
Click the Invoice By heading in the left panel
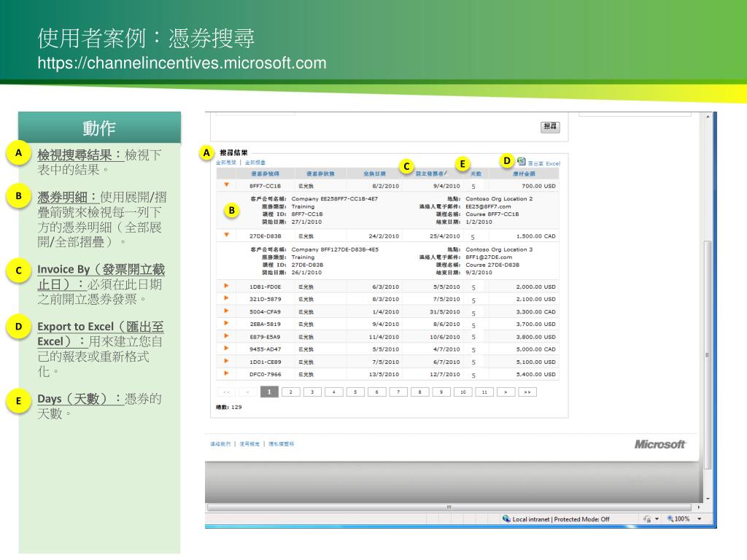(101, 276)
